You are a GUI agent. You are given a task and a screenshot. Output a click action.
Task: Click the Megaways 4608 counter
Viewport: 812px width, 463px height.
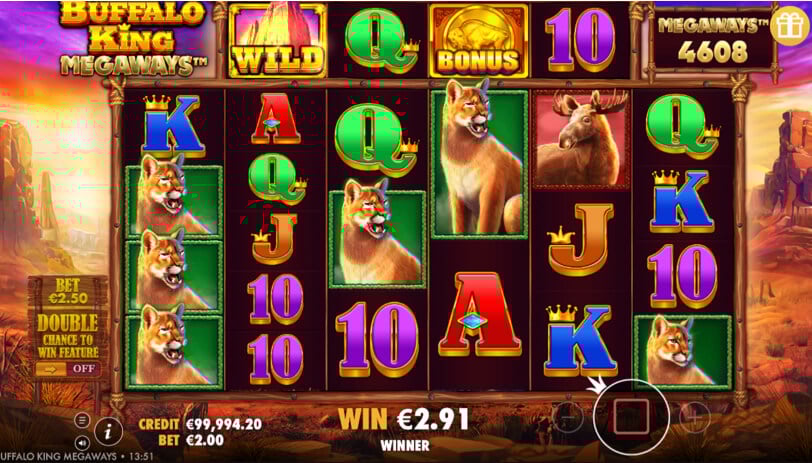click(x=713, y=41)
